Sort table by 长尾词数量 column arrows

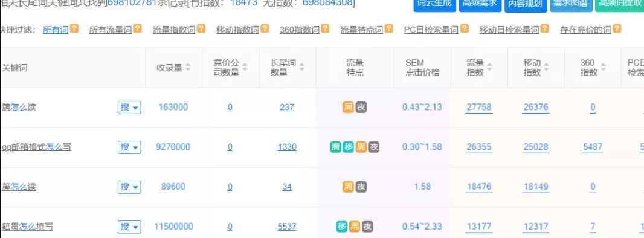coord(302,67)
